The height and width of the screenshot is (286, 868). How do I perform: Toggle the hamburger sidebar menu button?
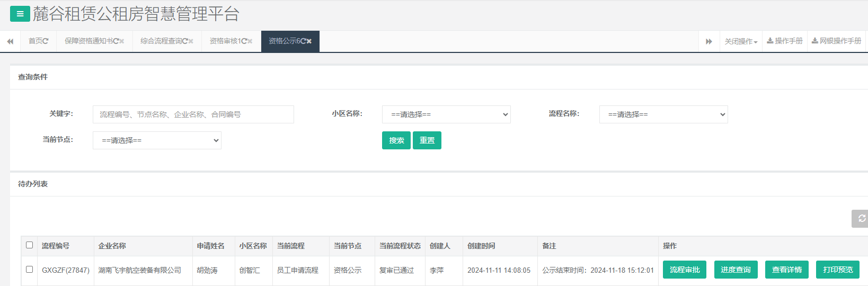click(x=20, y=14)
